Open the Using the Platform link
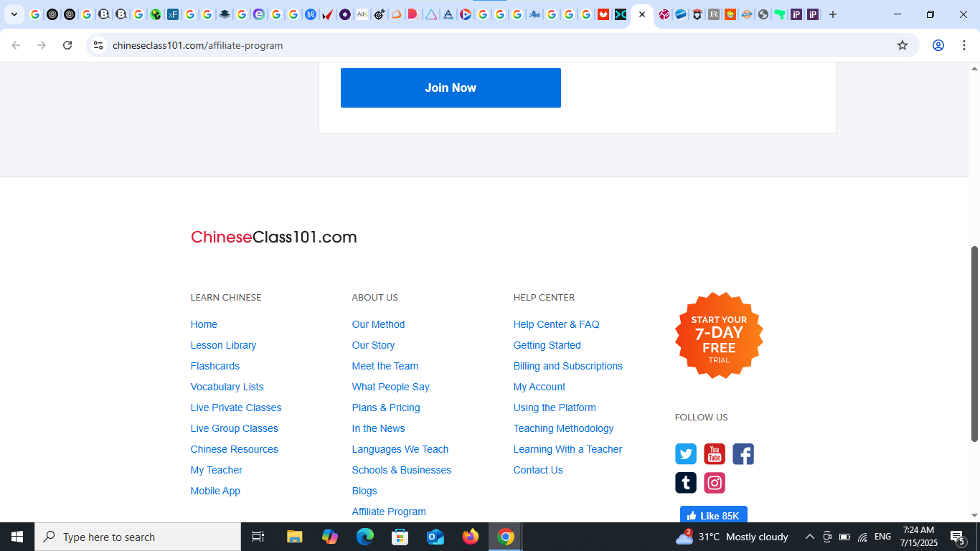 (555, 408)
